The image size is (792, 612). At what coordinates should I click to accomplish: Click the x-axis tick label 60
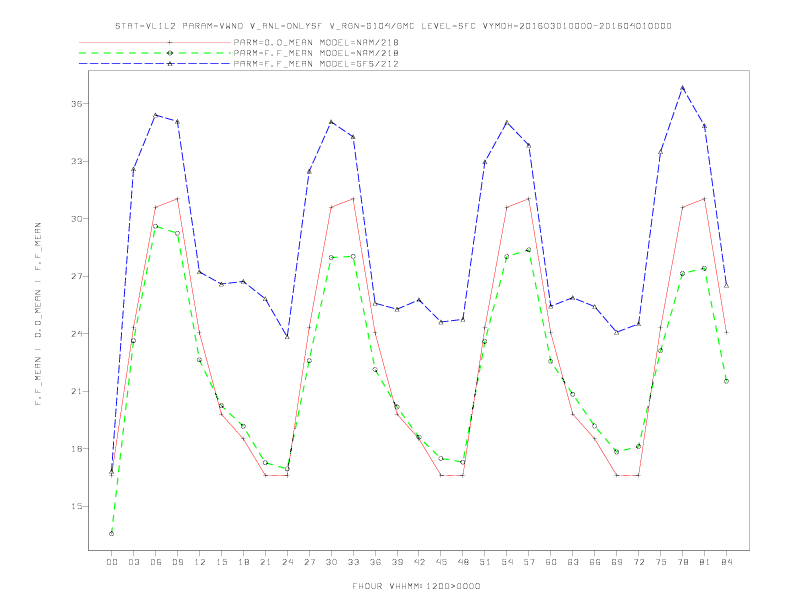point(551,562)
